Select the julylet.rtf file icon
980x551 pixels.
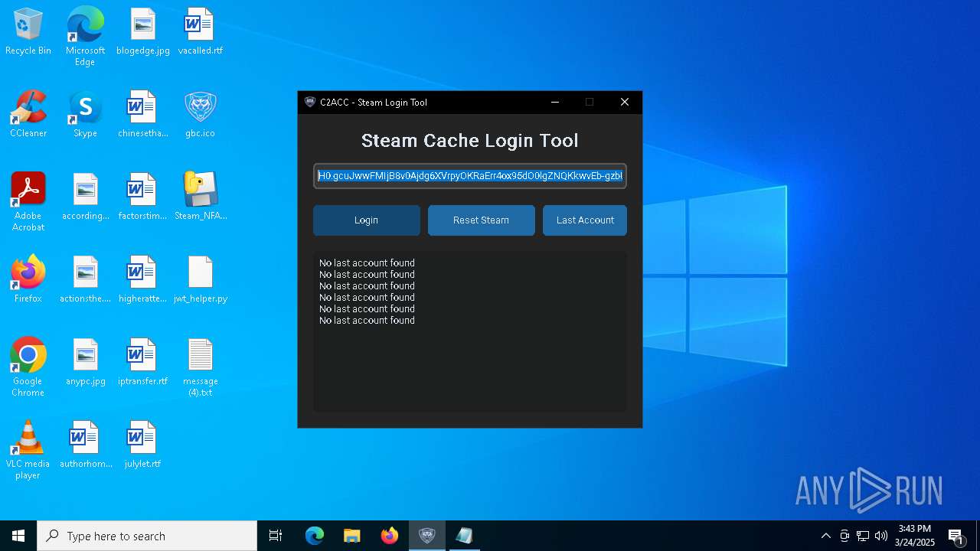click(143, 445)
